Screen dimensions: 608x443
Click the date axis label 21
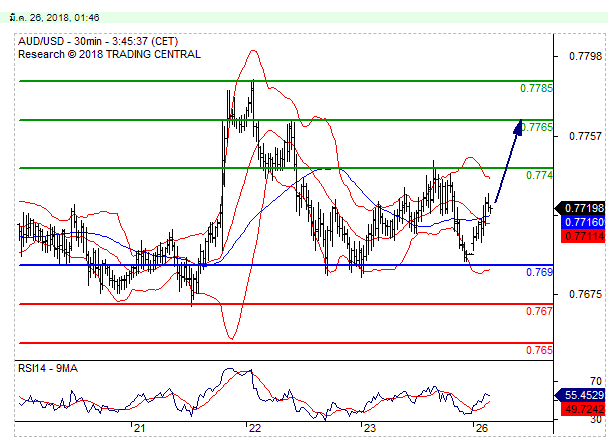(139, 429)
